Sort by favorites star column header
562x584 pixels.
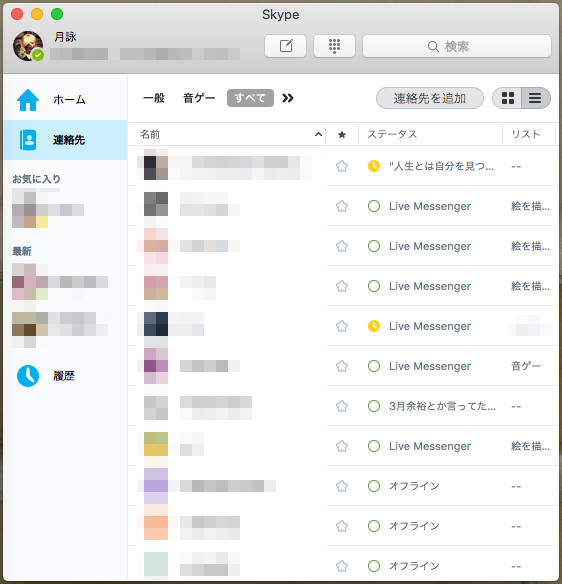pos(342,134)
